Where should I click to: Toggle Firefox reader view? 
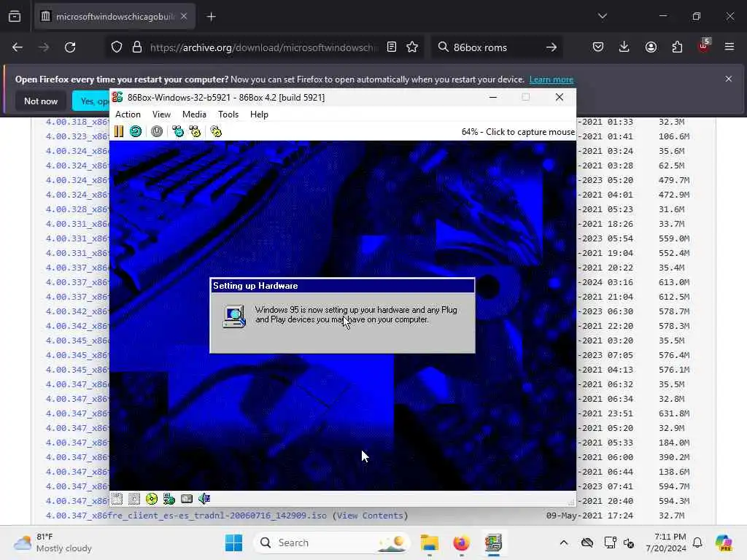coord(392,47)
